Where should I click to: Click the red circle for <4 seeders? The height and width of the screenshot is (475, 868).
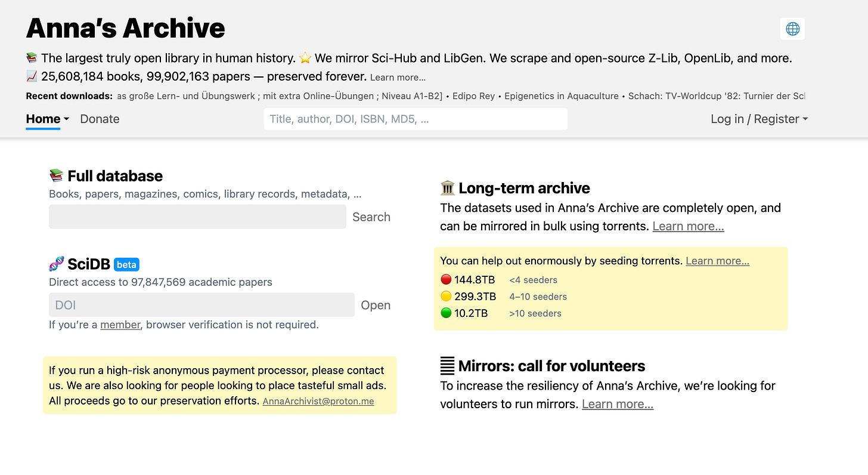click(x=446, y=280)
